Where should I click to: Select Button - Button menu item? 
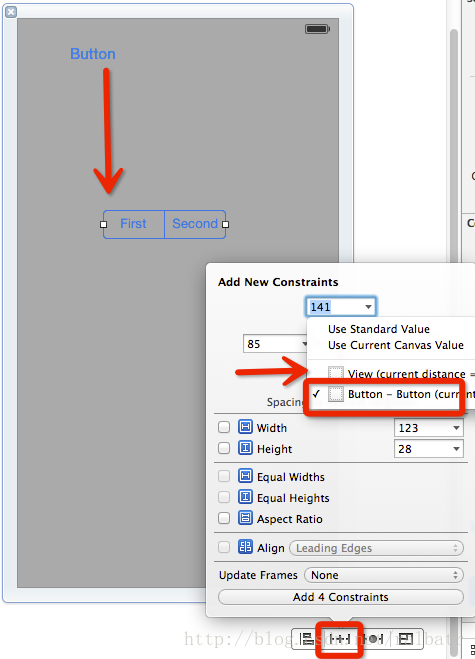click(x=391, y=394)
